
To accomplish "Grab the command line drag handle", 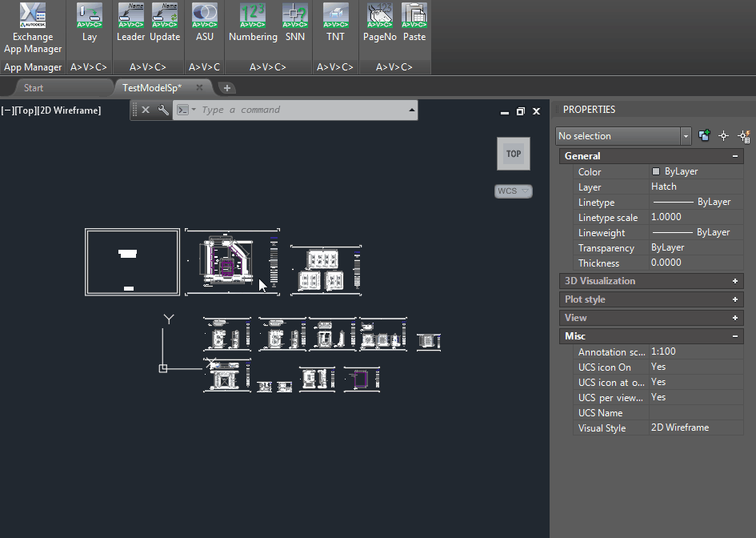I will pyautogui.click(x=134, y=110).
